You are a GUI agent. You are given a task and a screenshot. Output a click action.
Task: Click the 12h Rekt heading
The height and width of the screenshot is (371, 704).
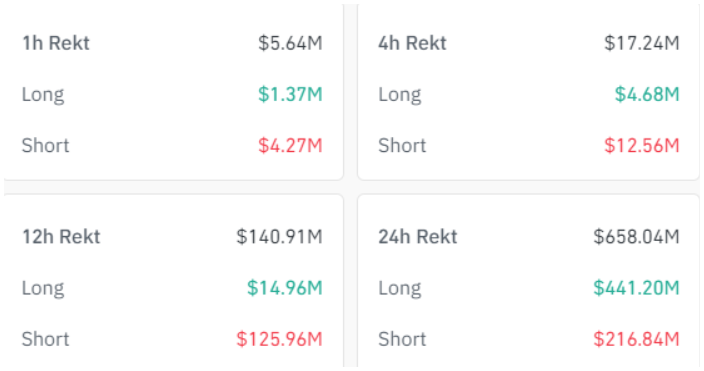point(62,237)
